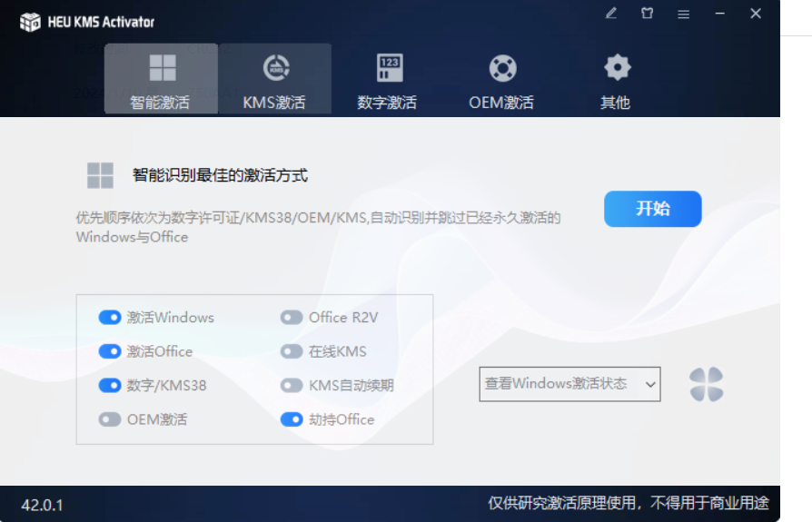Switch to the 智能激活 tab

[x=161, y=79]
